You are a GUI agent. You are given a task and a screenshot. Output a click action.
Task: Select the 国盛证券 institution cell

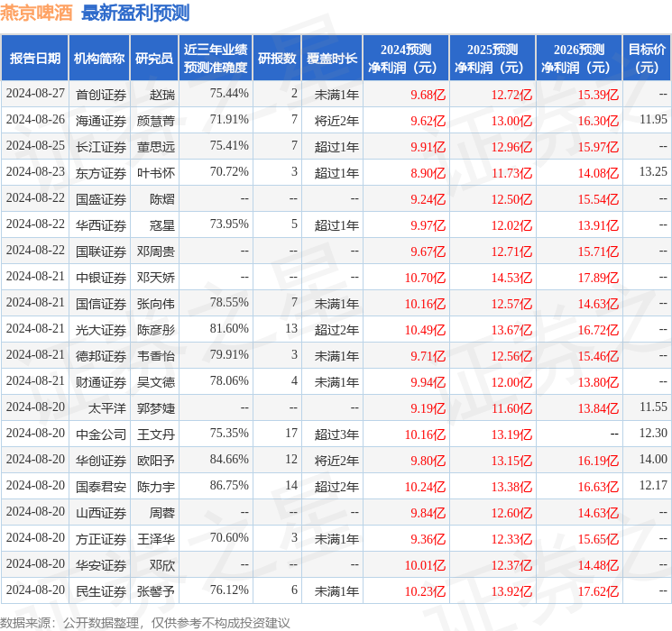point(101,199)
